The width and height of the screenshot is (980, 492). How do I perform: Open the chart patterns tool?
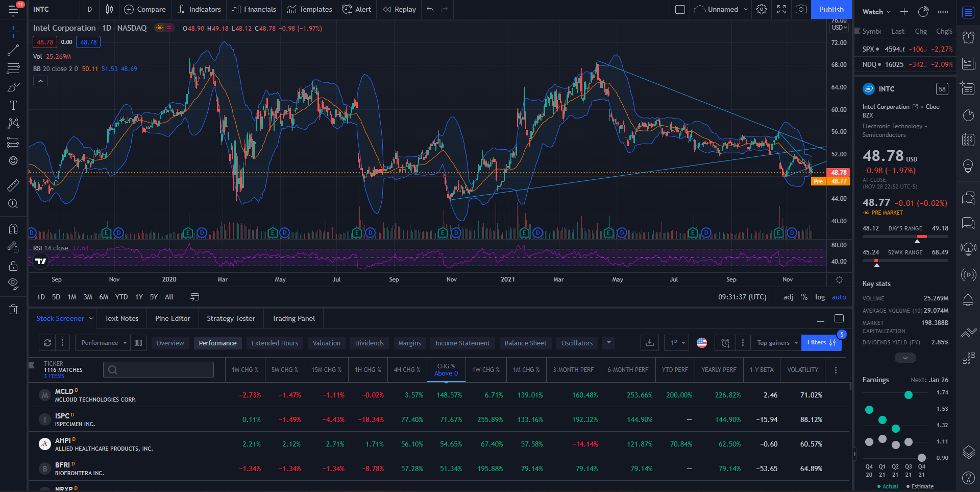[x=13, y=124]
